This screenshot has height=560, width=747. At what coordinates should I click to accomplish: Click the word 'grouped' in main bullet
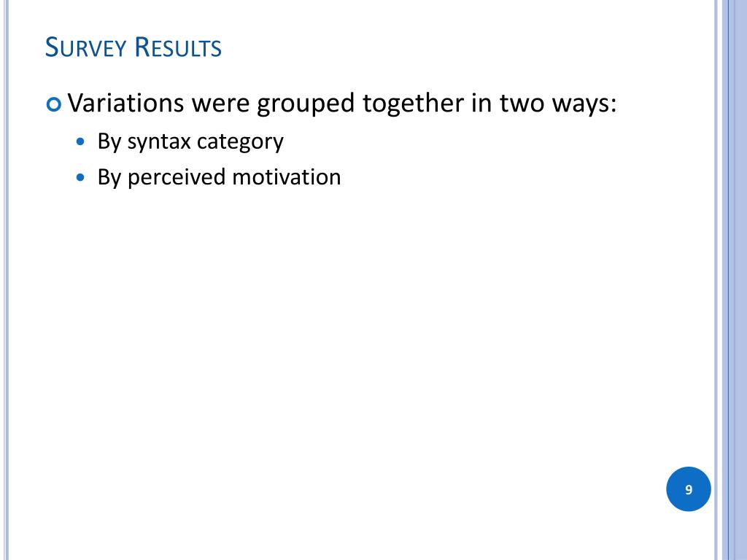pos(306,104)
